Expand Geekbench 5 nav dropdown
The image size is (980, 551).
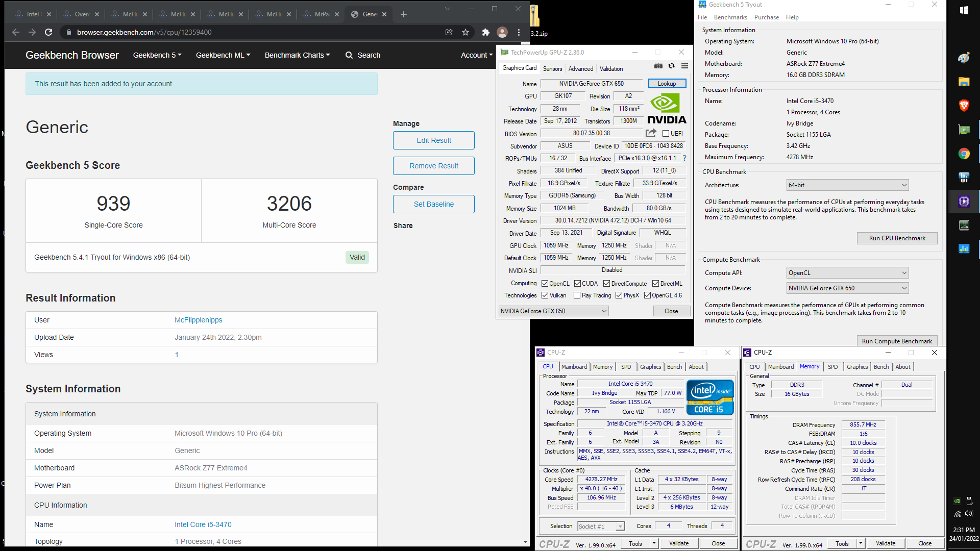[x=157, y=55]
